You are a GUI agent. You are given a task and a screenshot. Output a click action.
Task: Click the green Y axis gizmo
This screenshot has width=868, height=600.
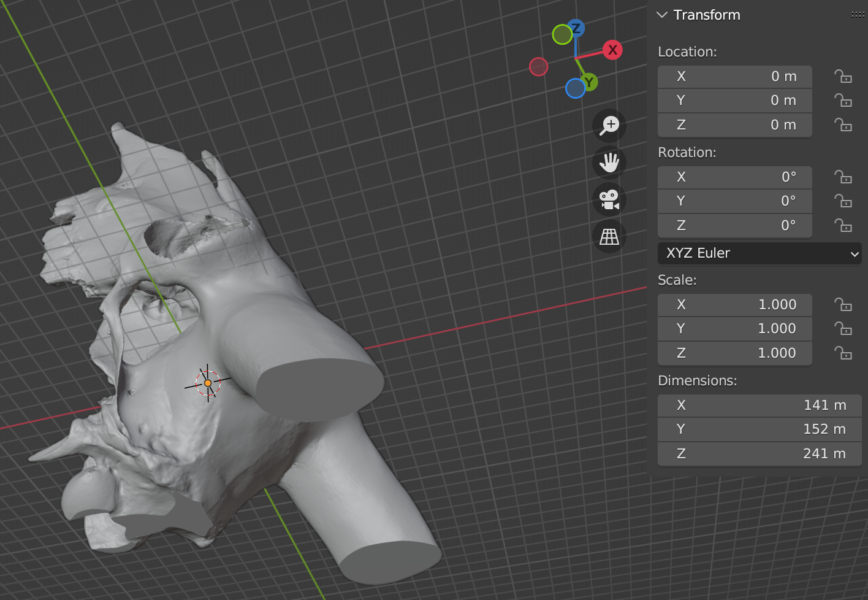588,82
